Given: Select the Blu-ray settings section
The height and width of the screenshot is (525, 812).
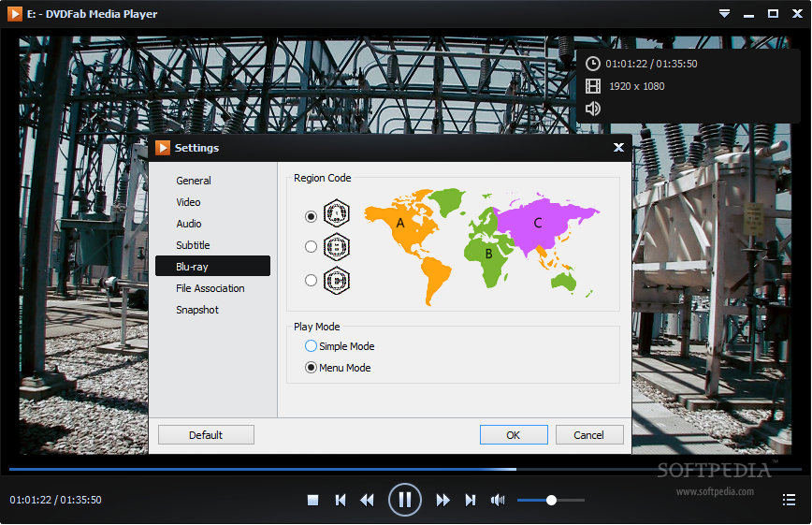Looking at the screenshot, I should pyautogui.click(x=212, y=267).
